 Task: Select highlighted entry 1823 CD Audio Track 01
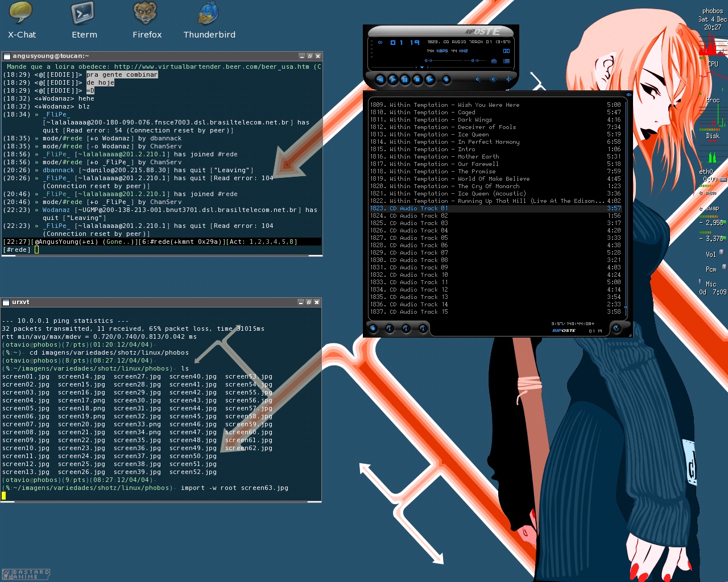495,209
